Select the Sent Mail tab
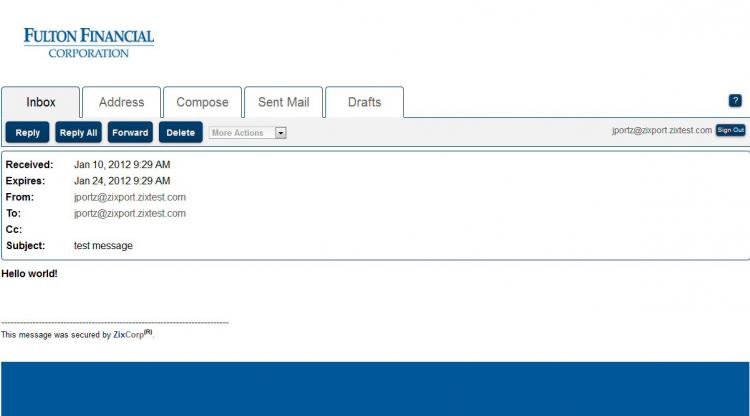 [283, 102]
